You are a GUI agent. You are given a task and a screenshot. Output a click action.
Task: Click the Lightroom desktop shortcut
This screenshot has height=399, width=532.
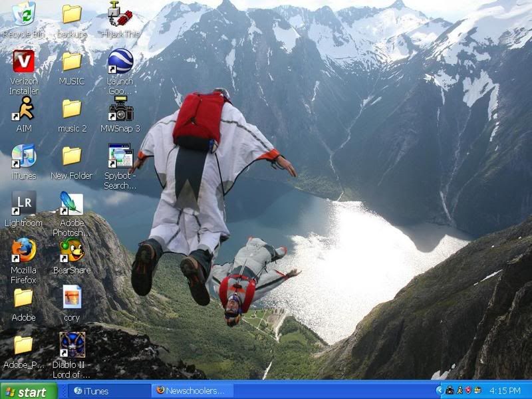(24, 203)
